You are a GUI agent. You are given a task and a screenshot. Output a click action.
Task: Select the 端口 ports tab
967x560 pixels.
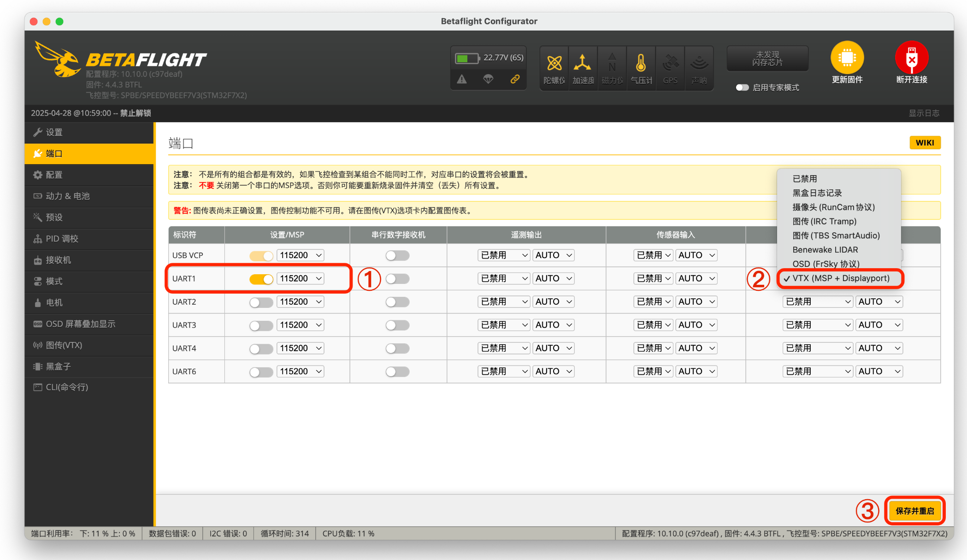point(89,153)
